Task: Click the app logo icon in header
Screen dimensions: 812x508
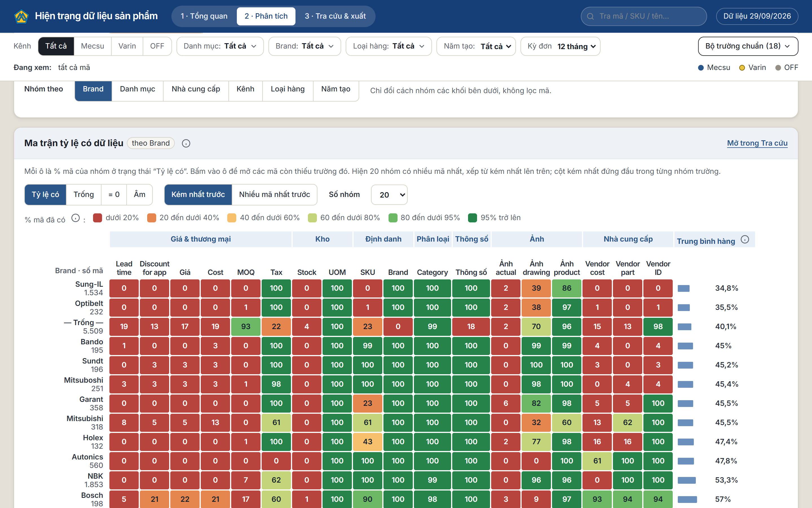Action: pos(21,16)
